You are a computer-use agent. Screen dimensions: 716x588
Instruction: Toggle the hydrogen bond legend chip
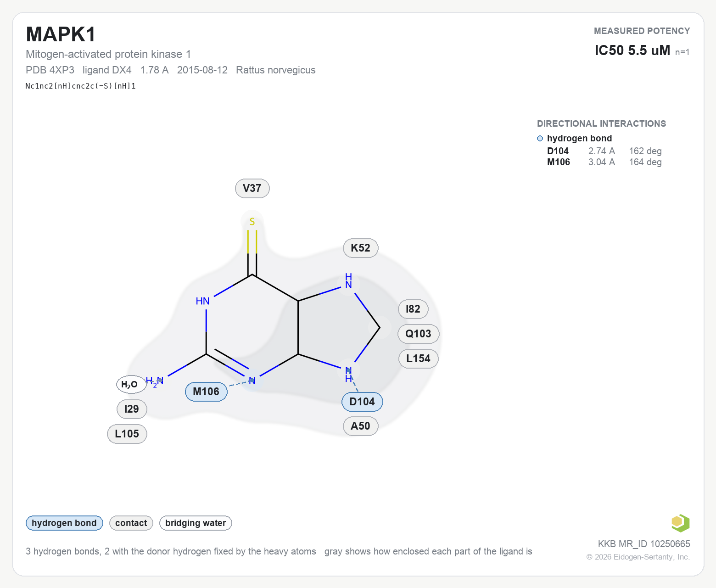tap(64, 523)
